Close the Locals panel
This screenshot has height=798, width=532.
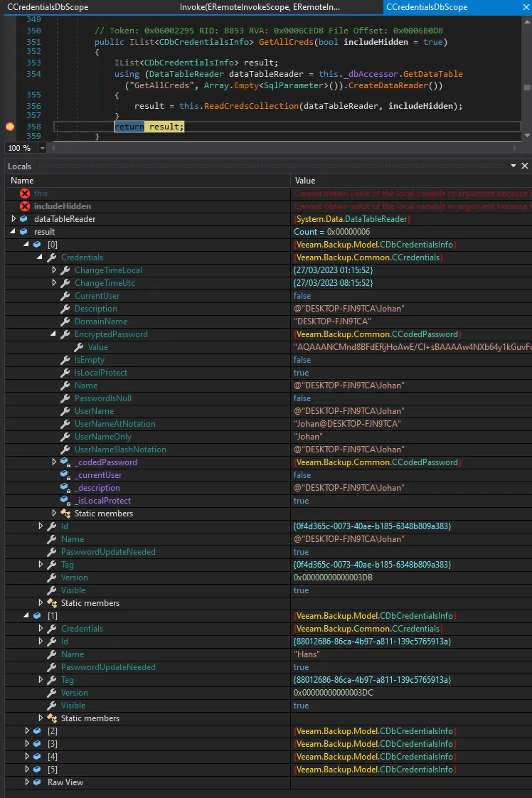tap(525, 166)
